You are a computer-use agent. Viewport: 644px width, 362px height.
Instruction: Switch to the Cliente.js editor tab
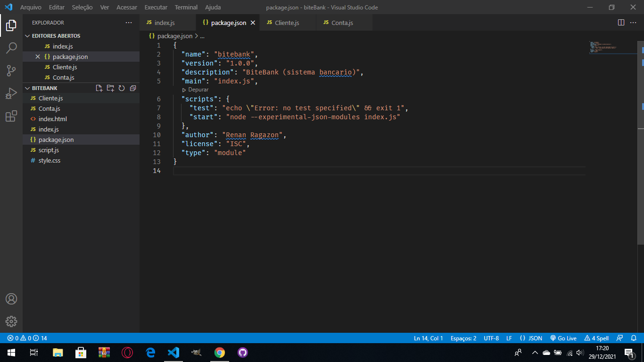tap(288, 23)
